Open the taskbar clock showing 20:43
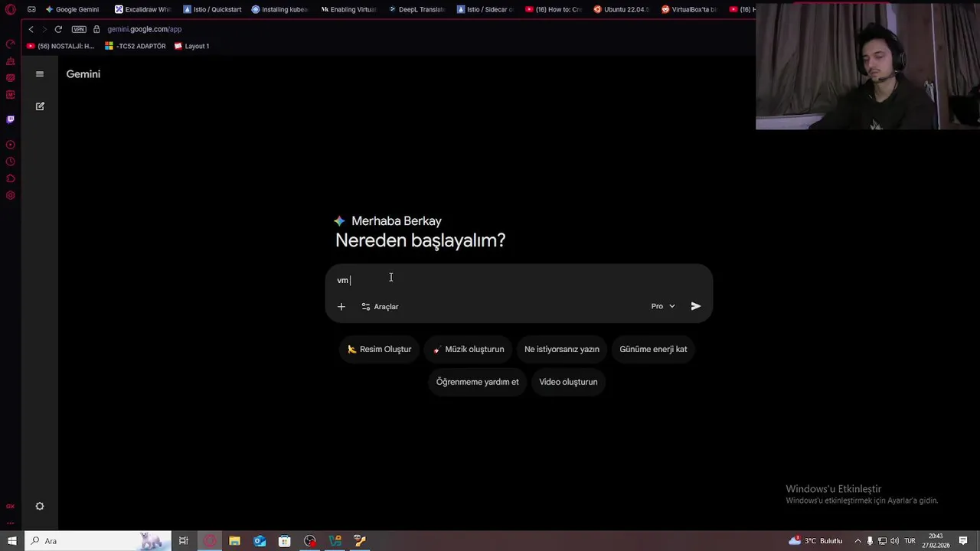Image resolution: width=980 pixels, height=551 pixels. click(x=936, y=541)
